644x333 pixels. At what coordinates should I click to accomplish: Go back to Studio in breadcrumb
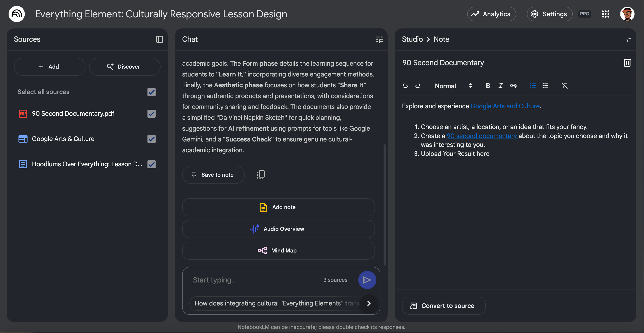click(x=412, y=39)
